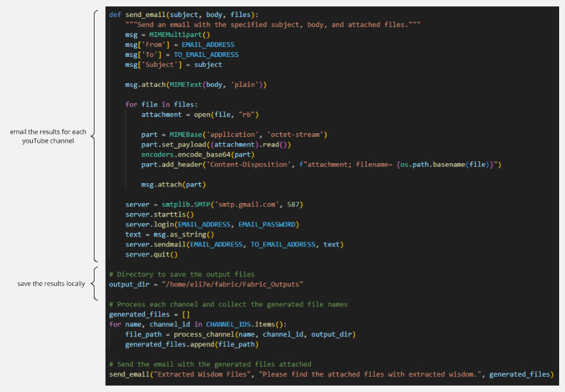Click the 'octet-stream' string literal

coord(295,134)
